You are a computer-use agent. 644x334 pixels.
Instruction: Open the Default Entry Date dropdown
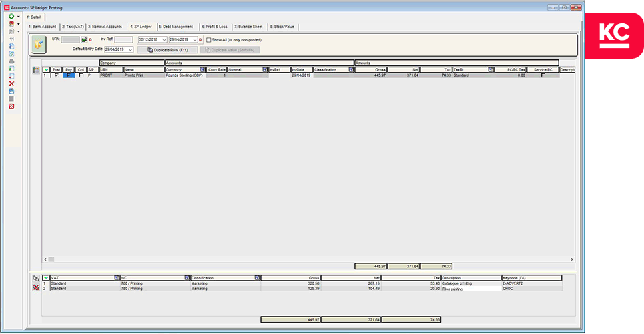[131, 50]
